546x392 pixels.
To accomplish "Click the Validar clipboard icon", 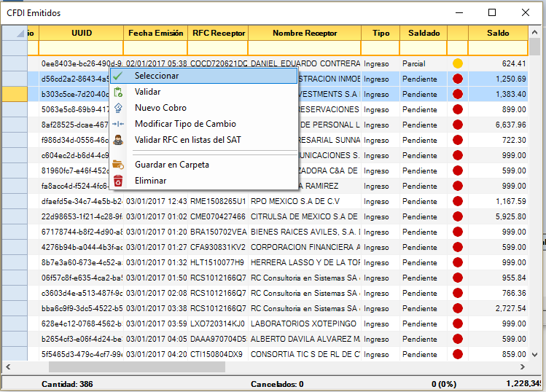I will click(118, 92).
